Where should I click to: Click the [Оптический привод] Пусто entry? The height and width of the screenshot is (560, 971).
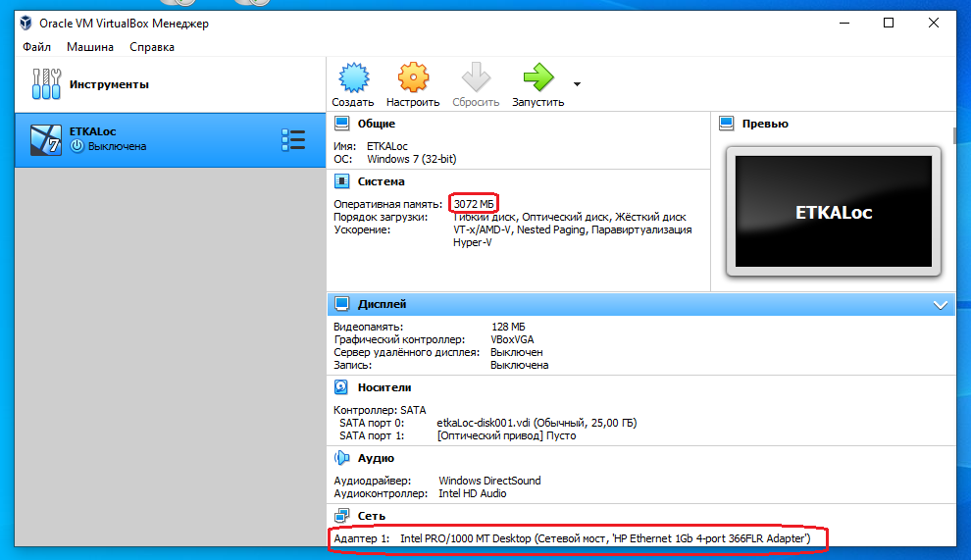coord(506,436)
